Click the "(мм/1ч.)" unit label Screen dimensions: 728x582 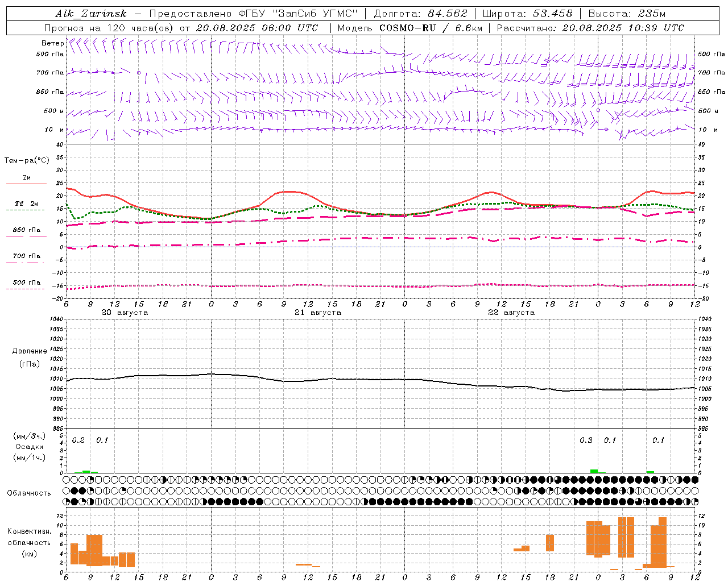(29, 458)
